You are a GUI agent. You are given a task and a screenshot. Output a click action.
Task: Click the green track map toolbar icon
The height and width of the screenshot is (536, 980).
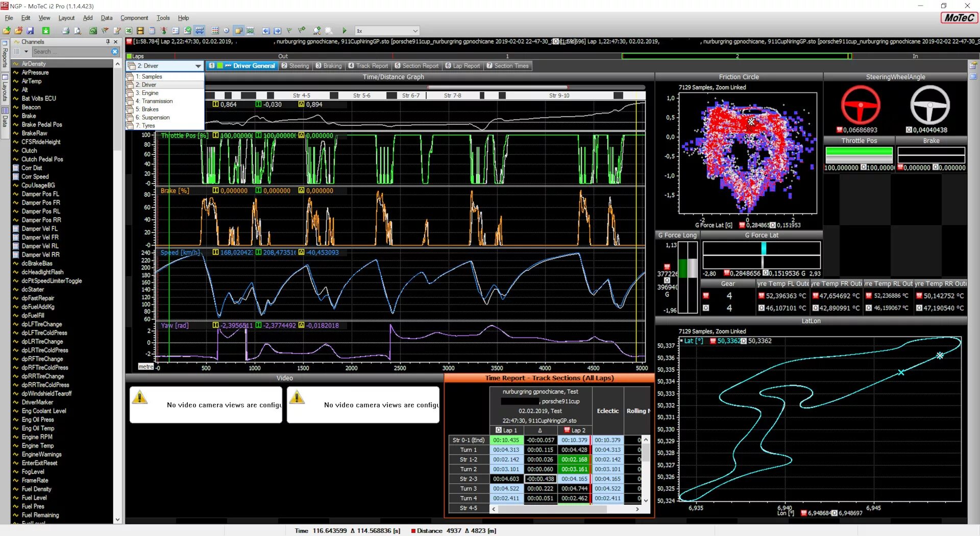click(x=93, y=31)
